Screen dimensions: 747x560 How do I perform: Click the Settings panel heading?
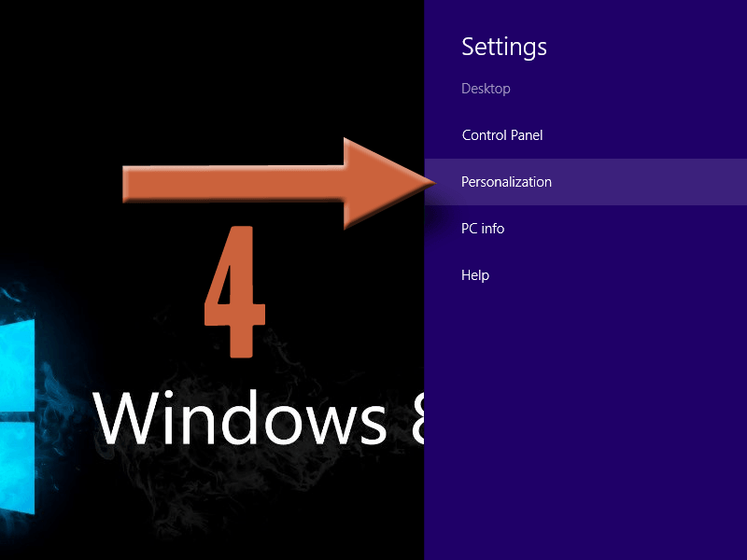(504, 47)
